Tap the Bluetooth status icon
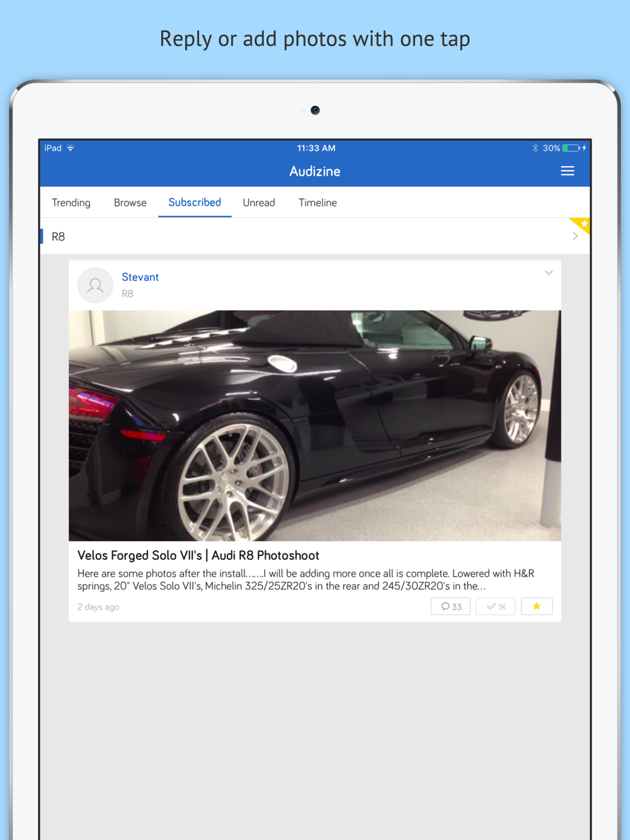Viewport: 630px width, 840px height. coord(535,148)
